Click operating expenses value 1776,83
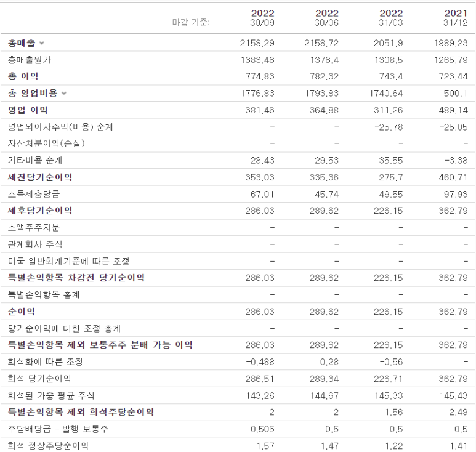 coord(258,93)
